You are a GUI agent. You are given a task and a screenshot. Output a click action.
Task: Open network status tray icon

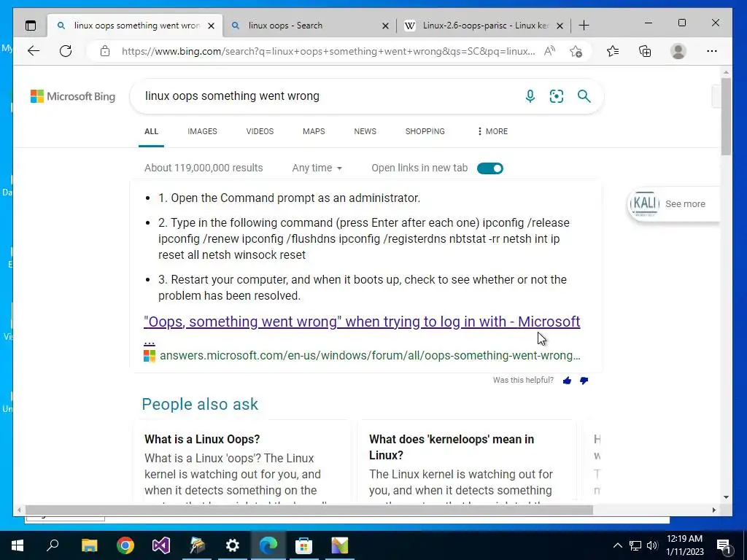[x=635, y=545]
